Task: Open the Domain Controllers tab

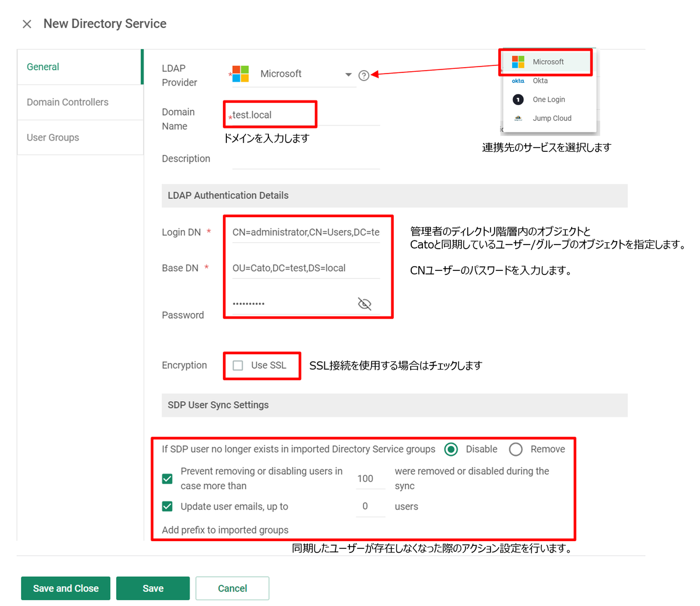Action: click(x=80, y=102)
